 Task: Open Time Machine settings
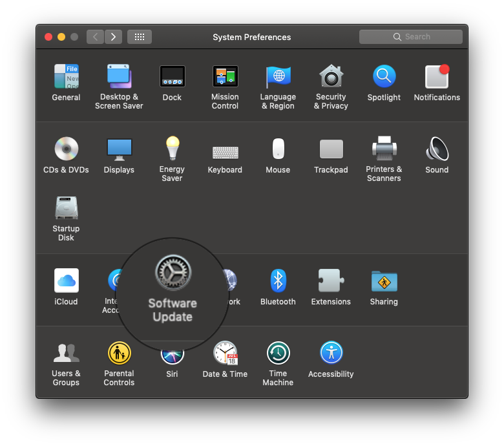(278, 353)
